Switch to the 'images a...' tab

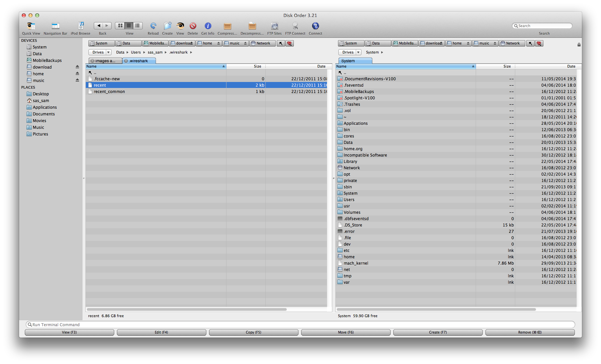(x=105, y=61)
